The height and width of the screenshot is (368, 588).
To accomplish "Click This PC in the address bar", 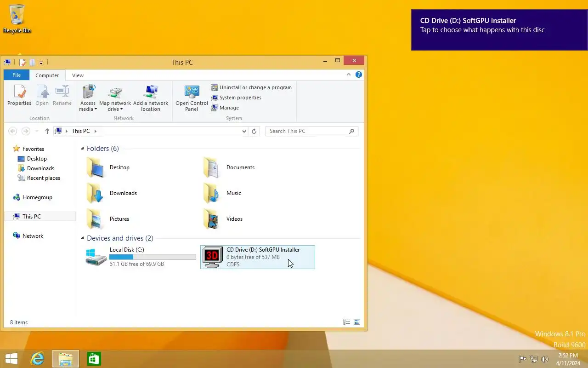I will point(81,131).
